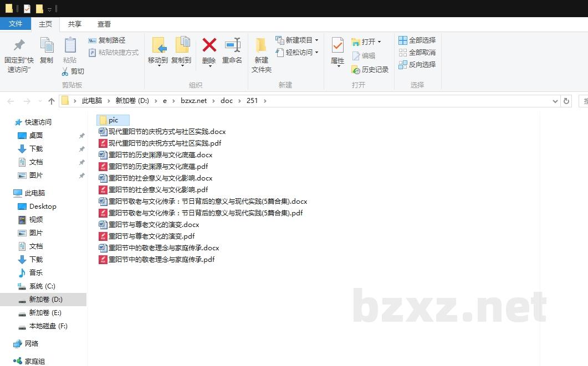
Task: Open the pic folder in the file list
Action: (113, 120)
